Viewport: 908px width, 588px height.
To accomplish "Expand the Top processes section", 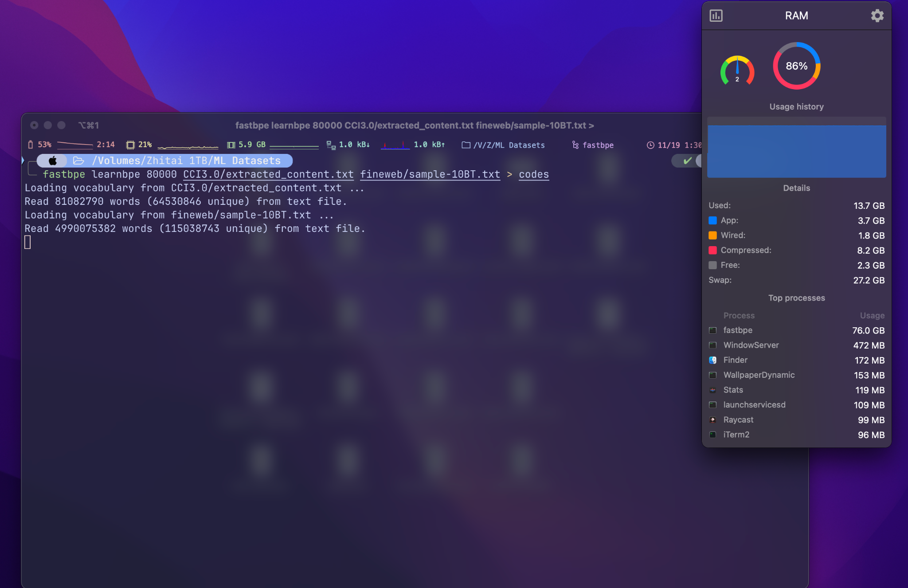I will [796, 298].
